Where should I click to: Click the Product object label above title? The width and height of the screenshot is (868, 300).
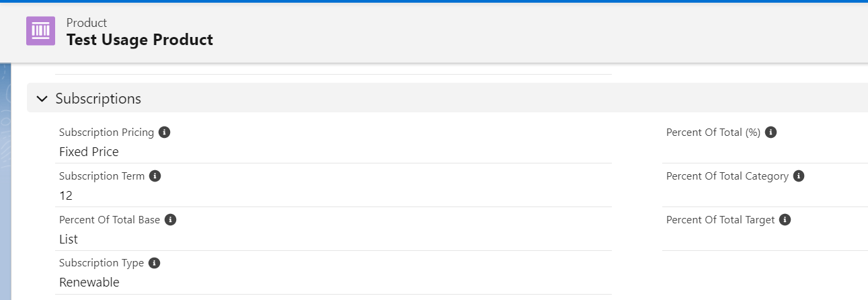pyautogui.click(x=87, y=23)
